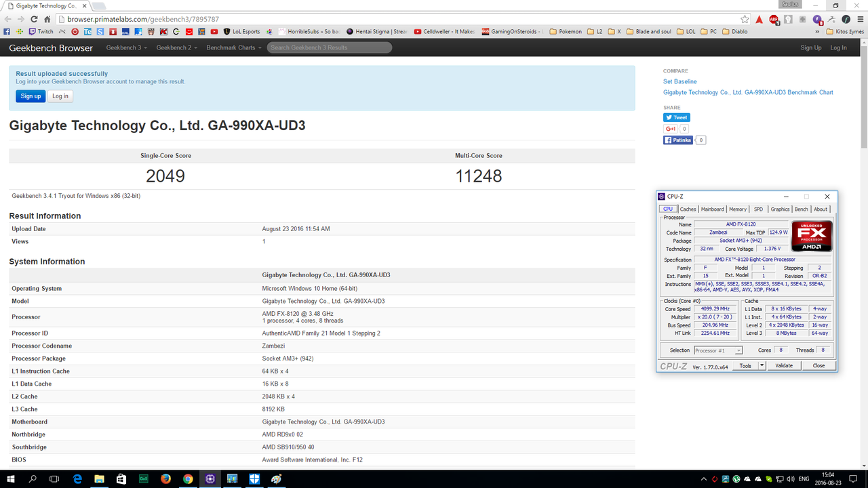Open the CPU-Z Processor #1 selection dropdown
The image size is (868, 488).
717,350
